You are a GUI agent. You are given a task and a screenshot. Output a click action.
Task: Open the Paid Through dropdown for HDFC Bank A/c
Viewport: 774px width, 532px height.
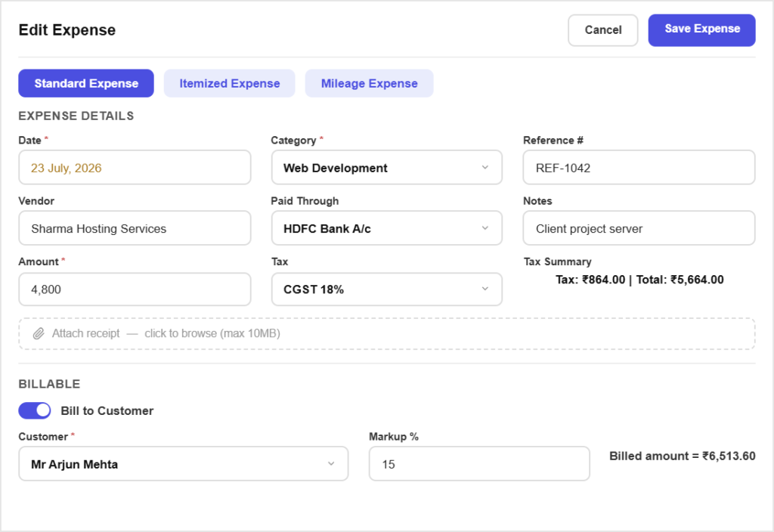[x=386, y=228]
